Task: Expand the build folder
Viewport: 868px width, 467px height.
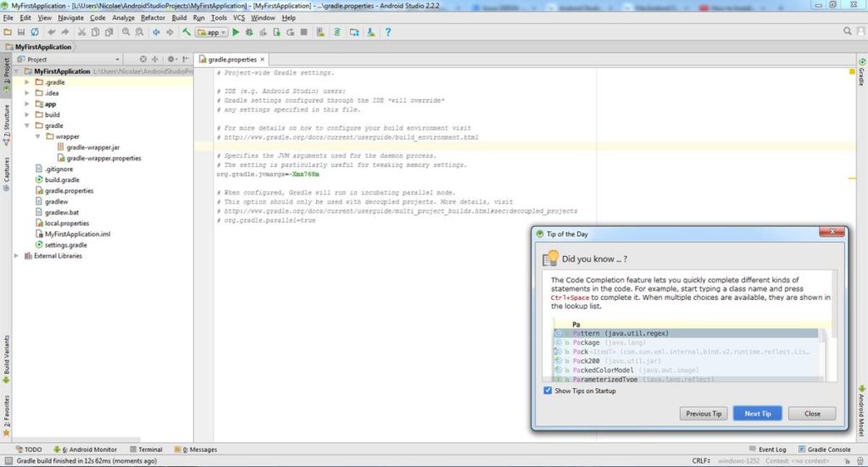Action: [26, 114]
